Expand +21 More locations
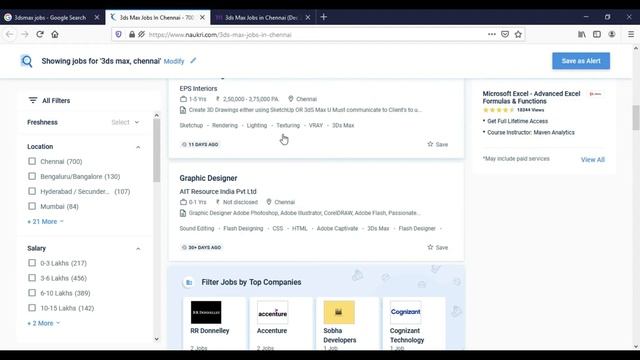Screen dimensions: 640x360 pos(45,221)
